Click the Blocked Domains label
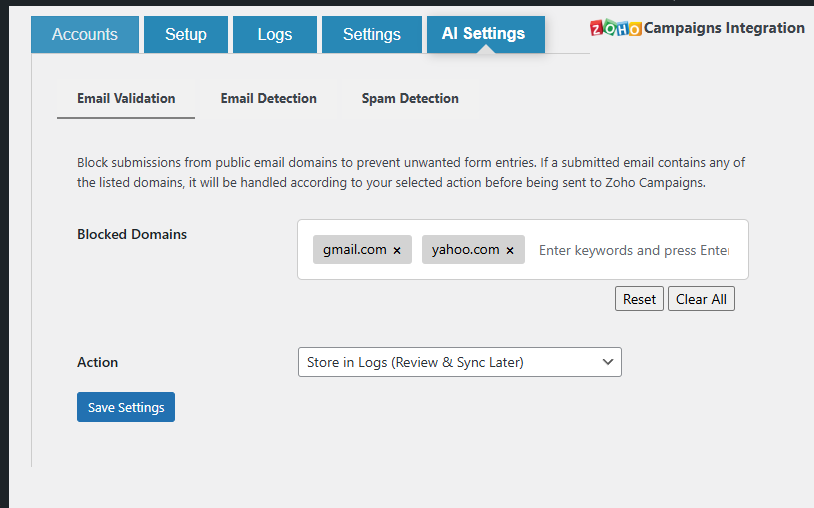 (132, 234)
